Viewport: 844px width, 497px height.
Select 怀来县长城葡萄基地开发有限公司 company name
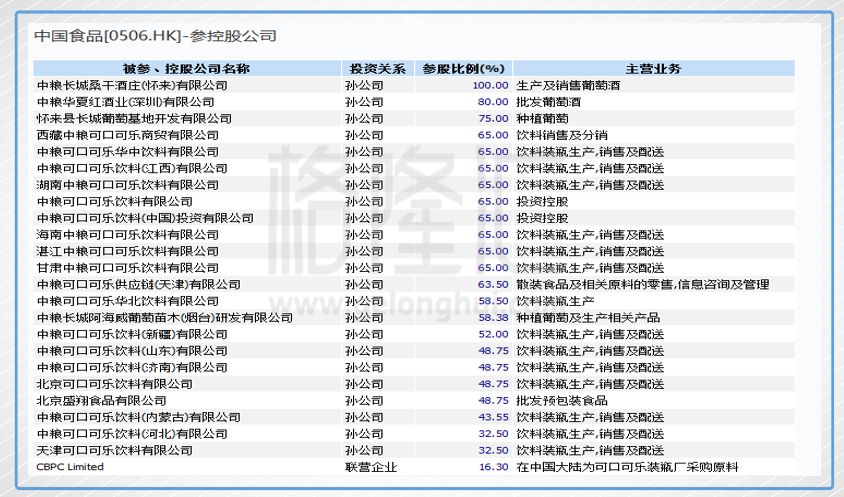(x=134, y=118)
